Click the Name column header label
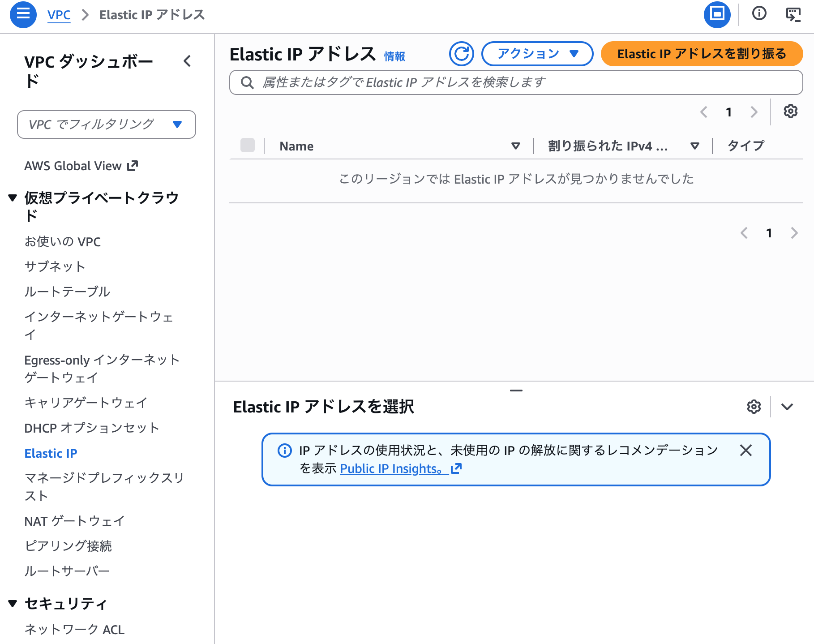 pos(296,146)
